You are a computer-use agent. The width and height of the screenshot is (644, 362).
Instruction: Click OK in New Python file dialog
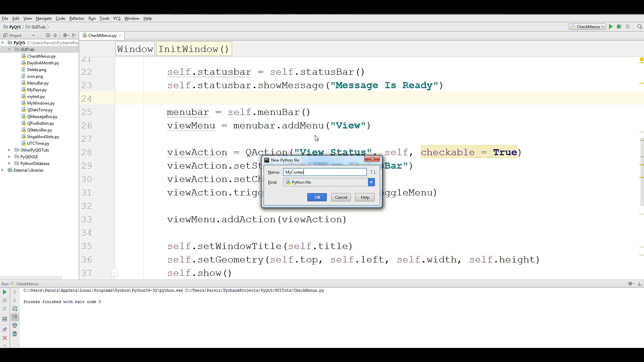[x=317, y=197]
